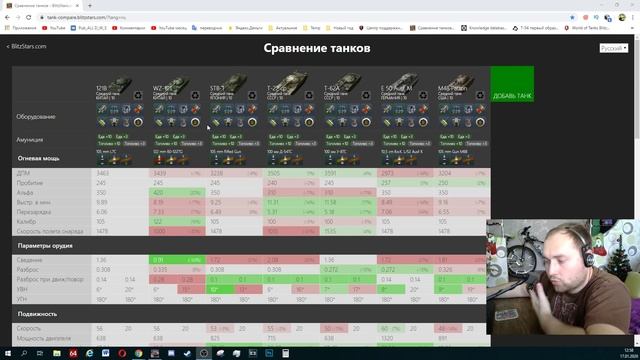The height and width of the screenshot is (360, 640).
Task: Open the YouTube bookmark
Action: point(54,28)
